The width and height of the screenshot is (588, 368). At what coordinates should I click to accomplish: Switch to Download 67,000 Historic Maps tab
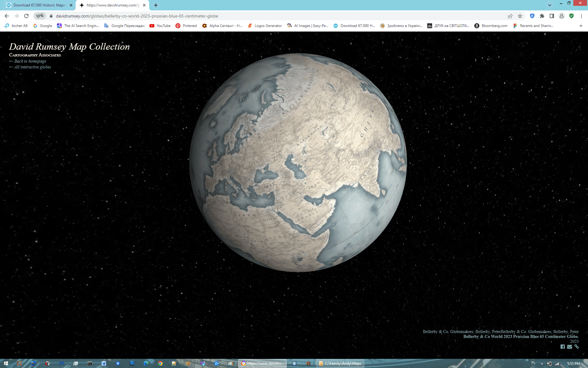coord(38,5)
